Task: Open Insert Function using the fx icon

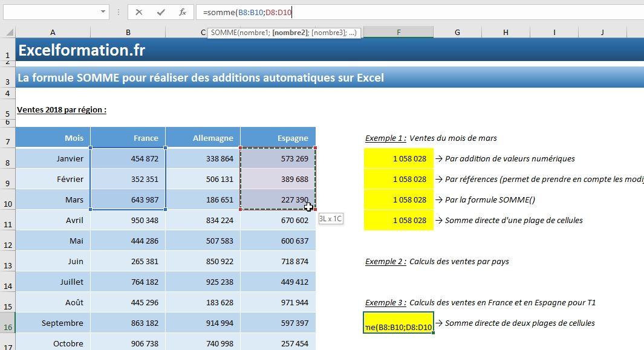Action: 182,11
